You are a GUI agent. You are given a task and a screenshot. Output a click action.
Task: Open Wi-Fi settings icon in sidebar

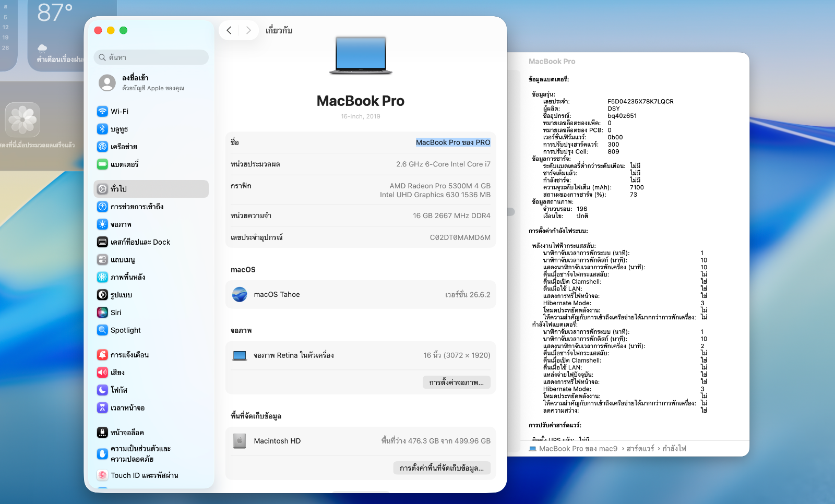coord(102,111)
